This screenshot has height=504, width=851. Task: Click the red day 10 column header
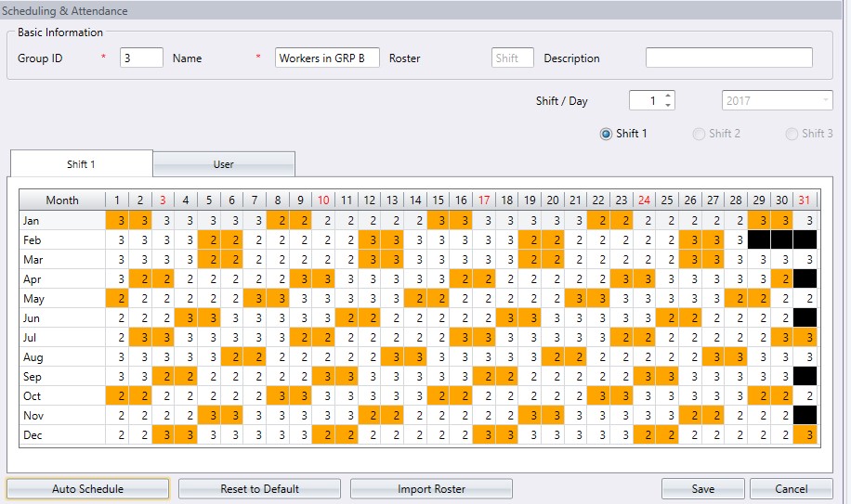(x=323, y=200)
